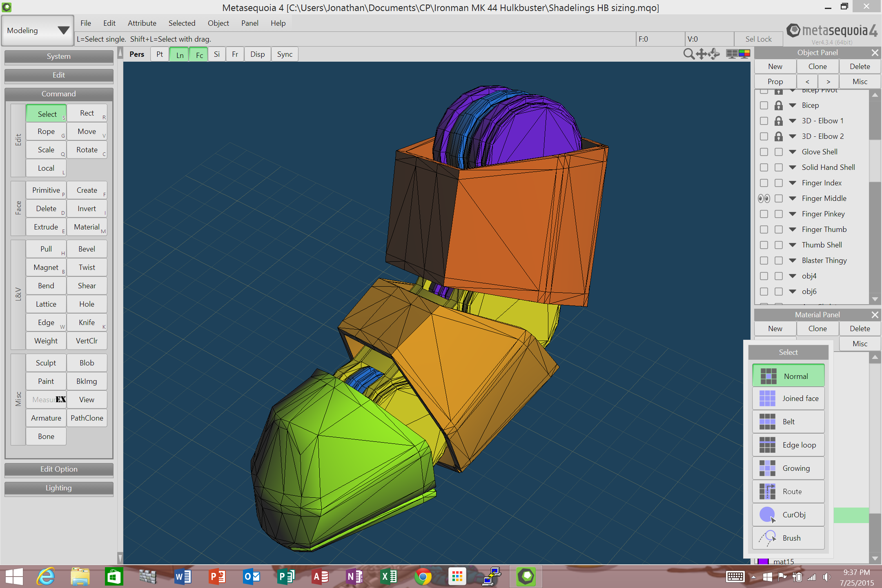Image resolution: width=882 pixels, height=588 pixels.
Task: Choose the Joined face selection mode
Action: point(788,399)
